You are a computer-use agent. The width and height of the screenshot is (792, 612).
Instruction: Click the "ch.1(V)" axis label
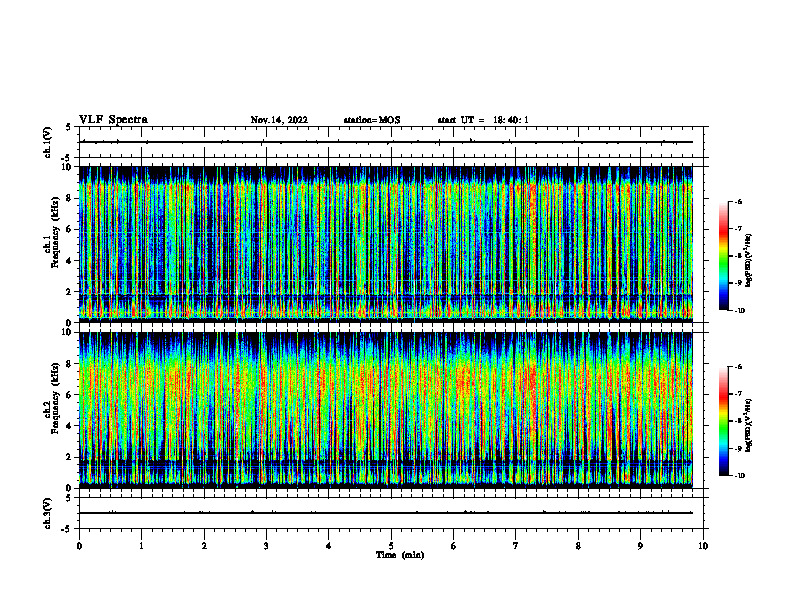[48, 142]
